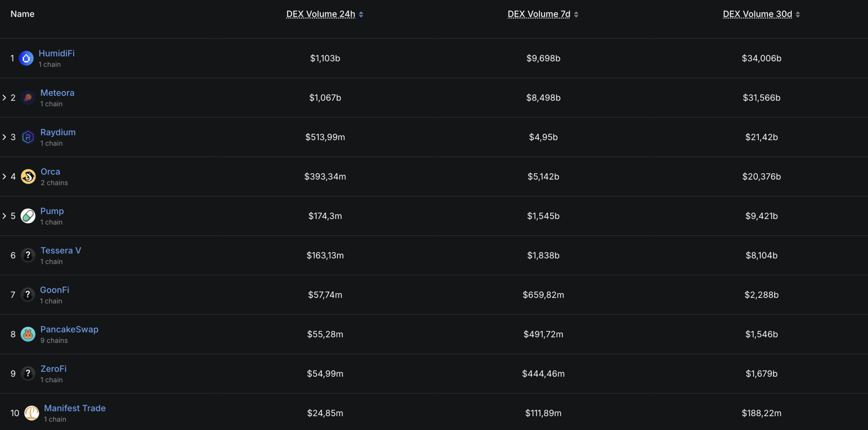Click the Manifest Trade logo icon
868x430 pixels.
pos(32,413)
